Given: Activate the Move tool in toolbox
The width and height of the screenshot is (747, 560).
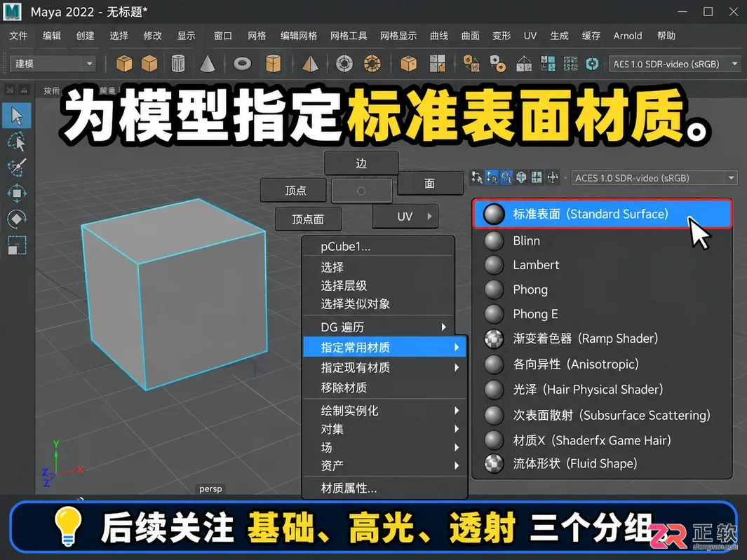Looking at the screenshot, I should [x=17, y=193].
